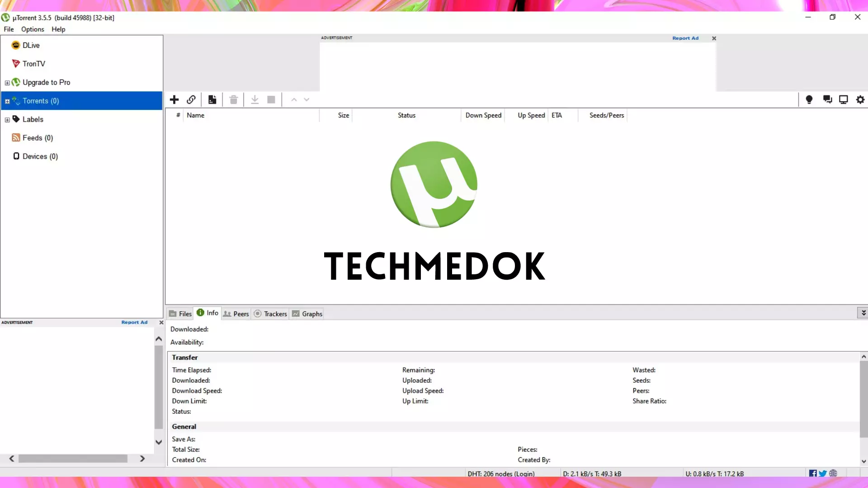Image resolution: width=868 pixels, height=488 pixels.
Task: Click sidebar ad scroll down arrow
Action: click(x=159, y=442)
